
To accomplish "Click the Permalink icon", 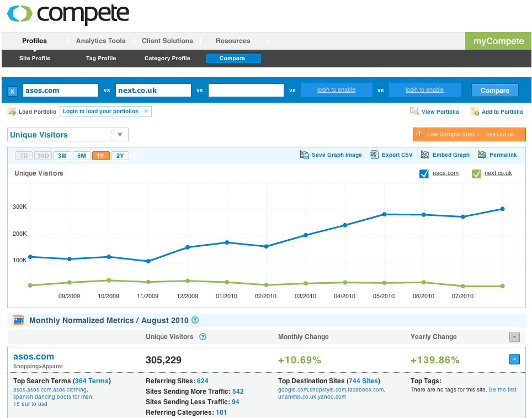I will [482, 155].
